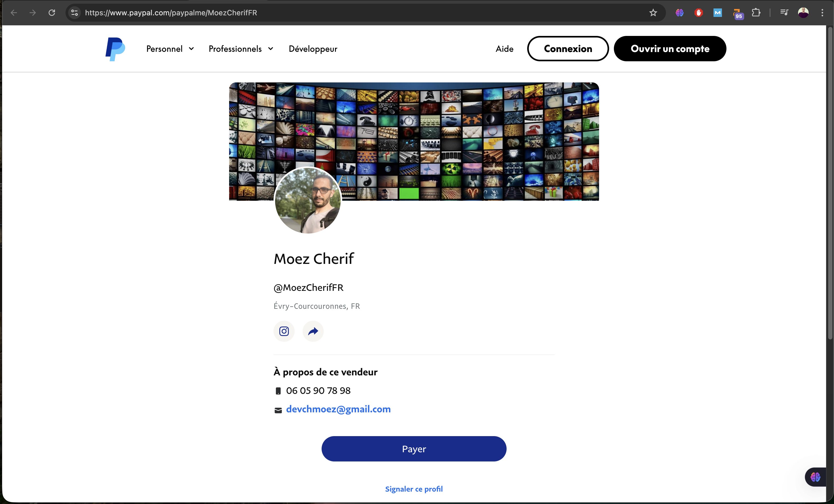Screen dimensions: 834x504
Task: Open the PayPal logo homepage link
Action: (115, 49)
